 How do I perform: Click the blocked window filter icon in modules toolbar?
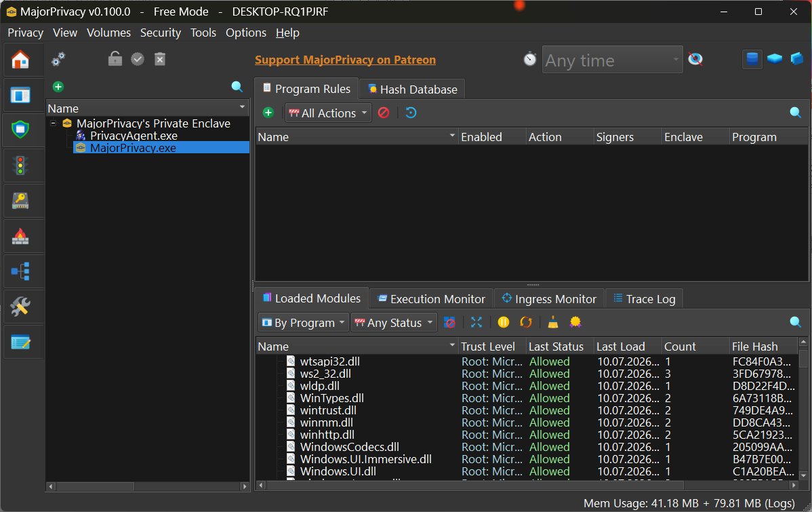tap(449, 322)
